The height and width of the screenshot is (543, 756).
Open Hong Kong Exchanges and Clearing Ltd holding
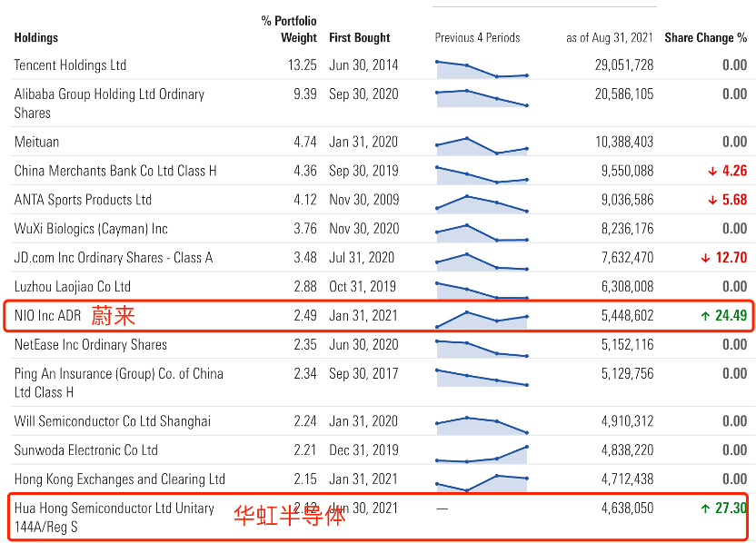point(120,479)
